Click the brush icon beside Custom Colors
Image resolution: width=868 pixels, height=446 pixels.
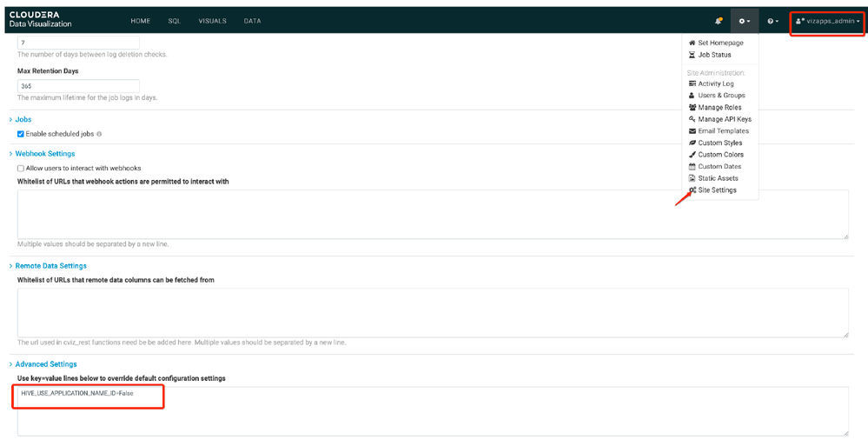point(692,155)
